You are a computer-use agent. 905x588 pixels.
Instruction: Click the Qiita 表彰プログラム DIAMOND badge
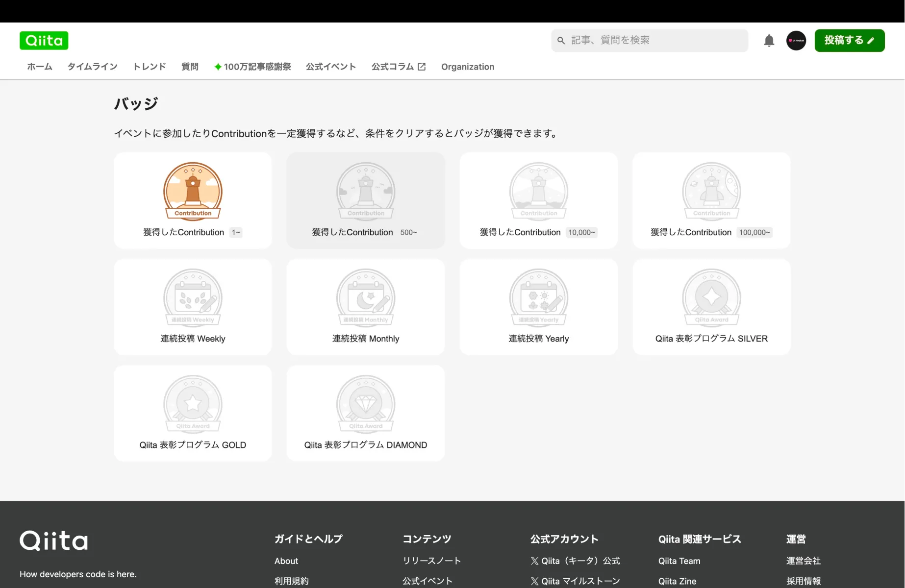[365, 404]
